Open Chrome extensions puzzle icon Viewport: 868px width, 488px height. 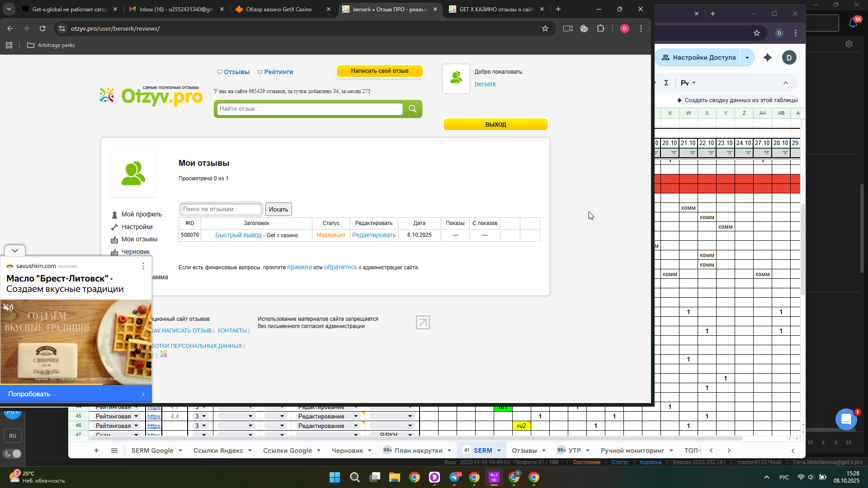pos(600,28)
